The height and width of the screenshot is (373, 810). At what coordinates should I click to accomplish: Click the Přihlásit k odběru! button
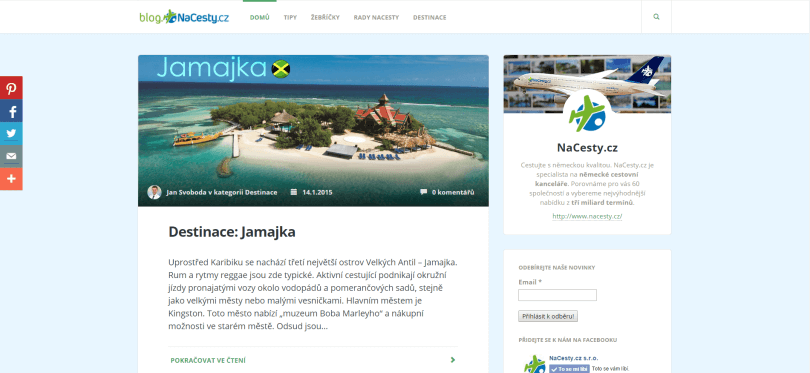pos(548,316)
